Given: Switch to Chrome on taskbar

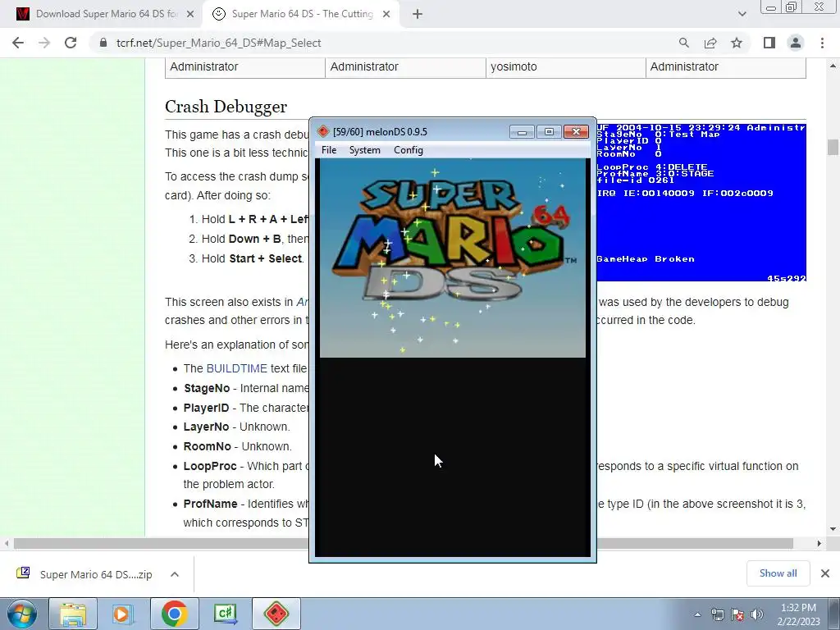Looking at the screenshot, I should (174, 614).
